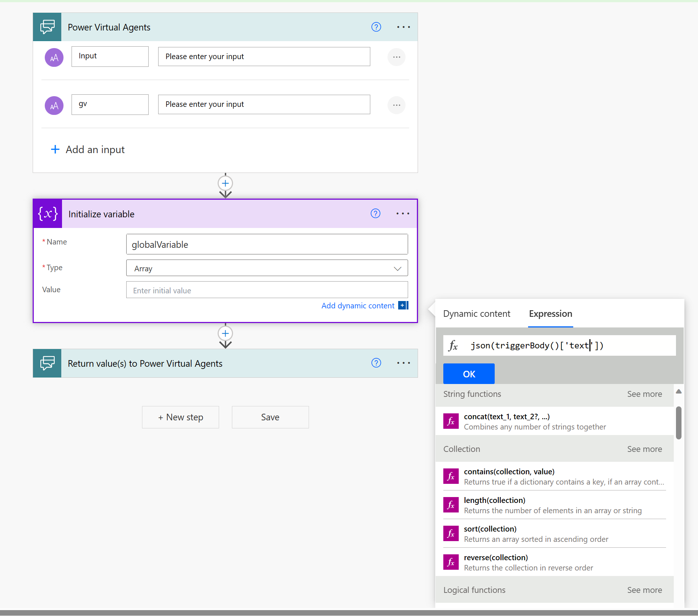Expand Collection functions with See more
This screenshot has width=698, height=616.
(x=644, y=449)
